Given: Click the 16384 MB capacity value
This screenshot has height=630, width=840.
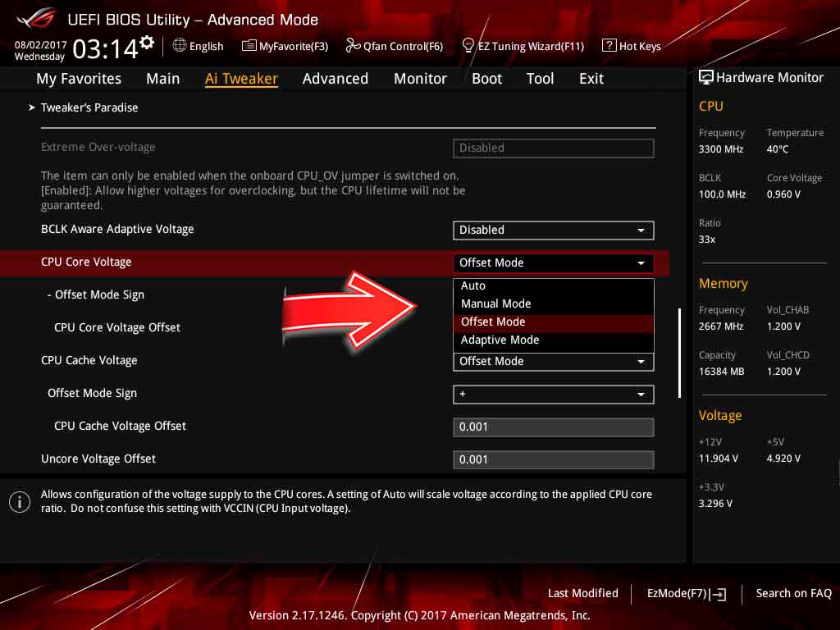Looking at the screenshot, I should pyautogui.click(x=721, y=372).
